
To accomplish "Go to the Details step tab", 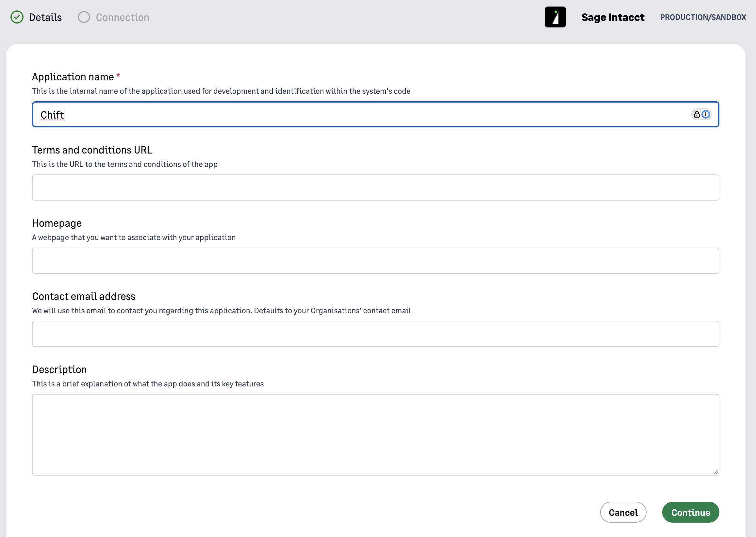I will (36, 17).
